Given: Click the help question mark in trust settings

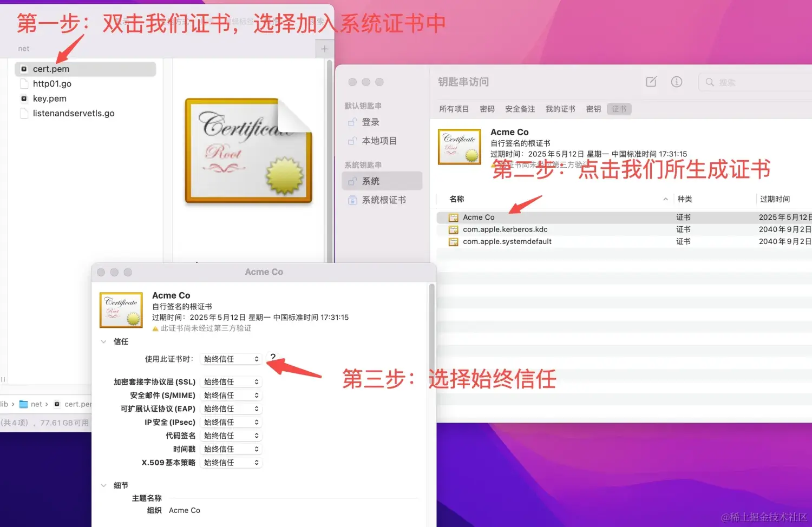Looking at the screenshot, I should [273, 357].
